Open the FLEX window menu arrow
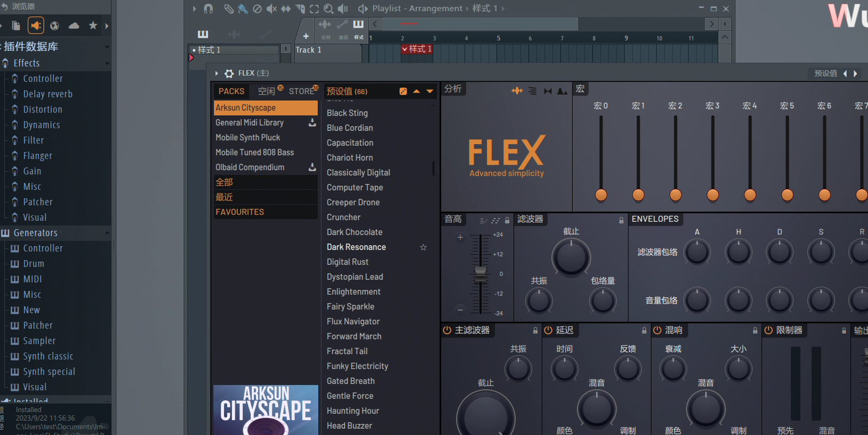The height and width of the screenshot is (435, 868). 217,73
